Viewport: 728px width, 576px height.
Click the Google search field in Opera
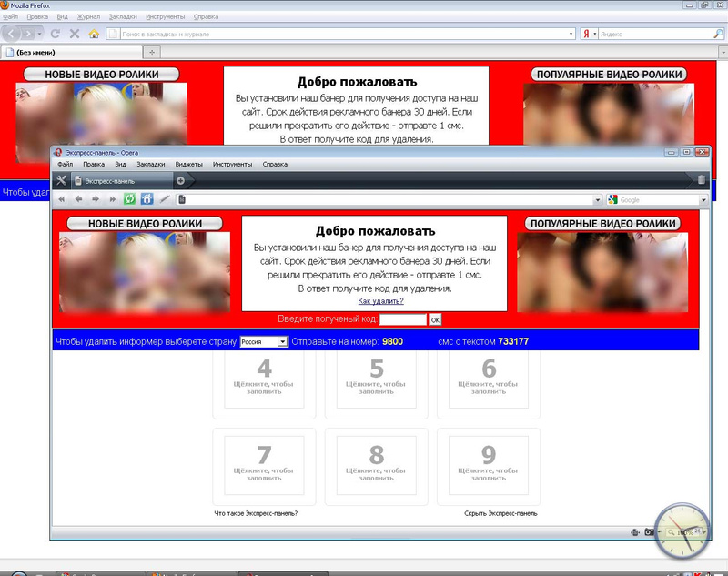coord(659,200)
